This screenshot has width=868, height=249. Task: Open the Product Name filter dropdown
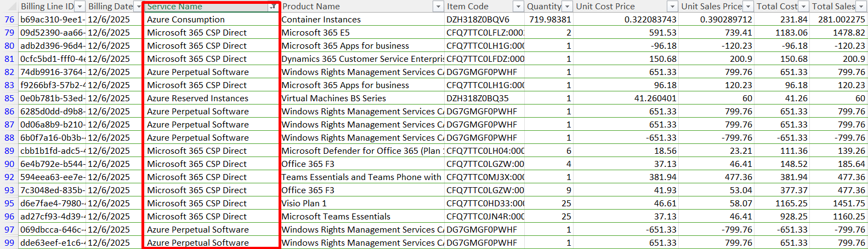click(438, 7)
